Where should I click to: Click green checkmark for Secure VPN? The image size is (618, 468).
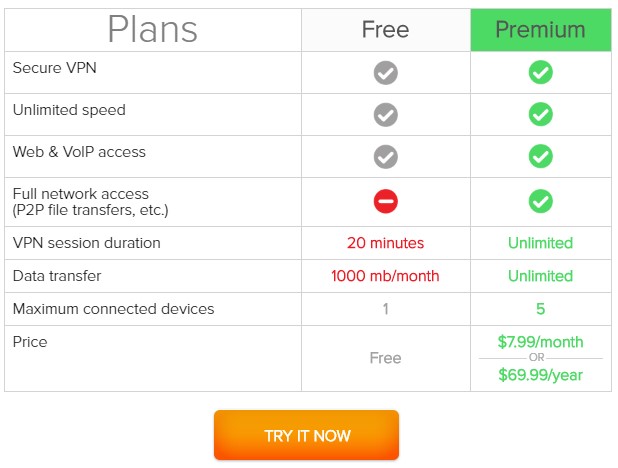(x=540, y=73)
